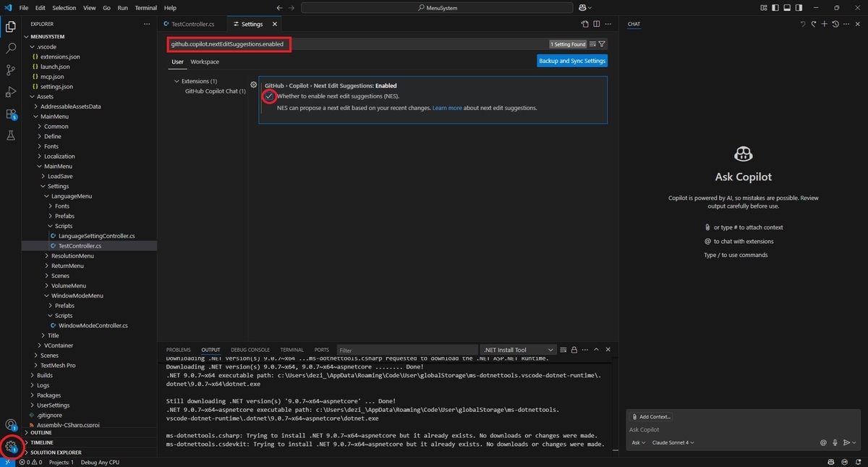Expand the AddressableAssetsData folder
Screen dimensions: 868x467
point(70,106)
